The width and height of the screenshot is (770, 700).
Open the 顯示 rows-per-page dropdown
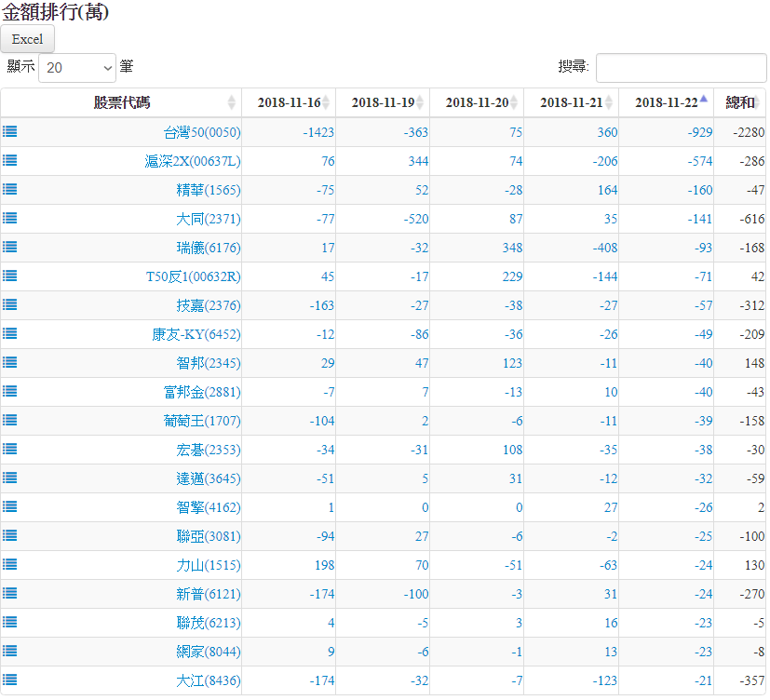(x=77, y=68)
